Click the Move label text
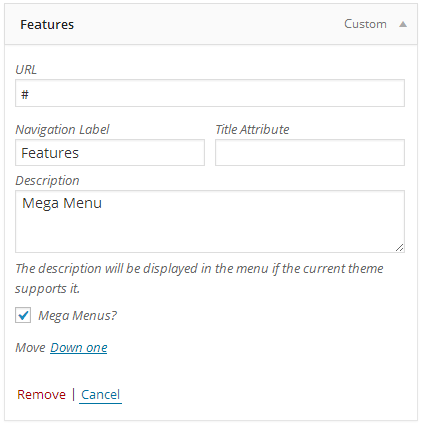423x426 pixels. (30, 348)
